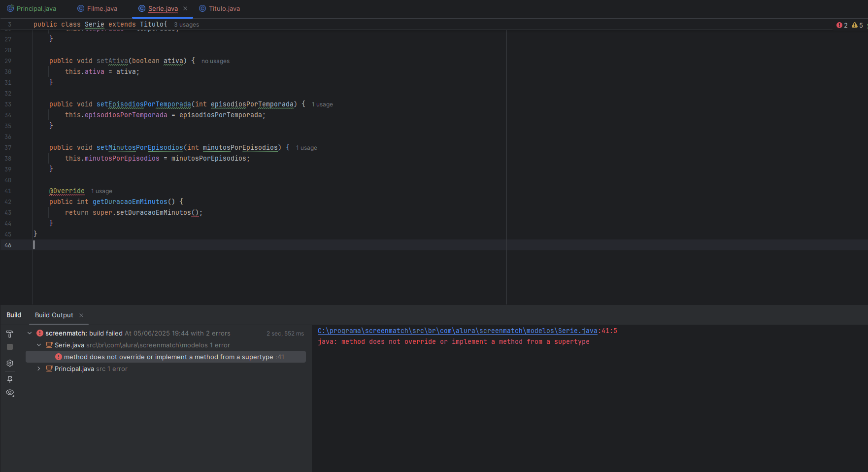
Task: Click the red errors count indicator
Action: 842,25
